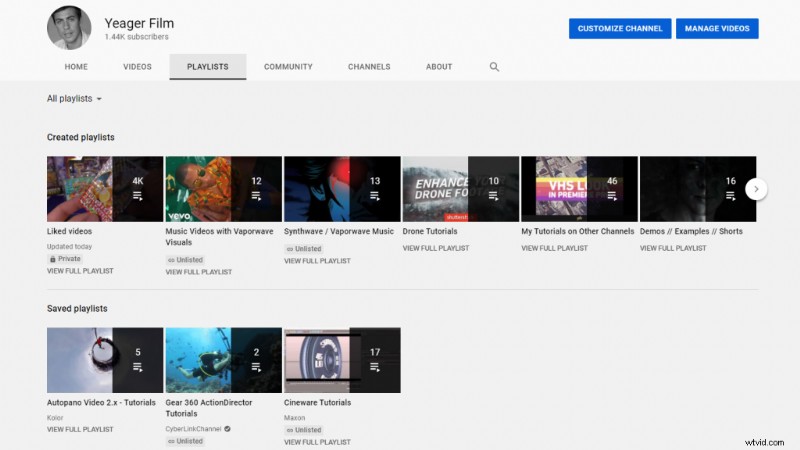The height and width of the screenshot is (450, 800).
Task: Click the Yeager Film channel name
Action: pyautogui.click(x=139, y=23)
